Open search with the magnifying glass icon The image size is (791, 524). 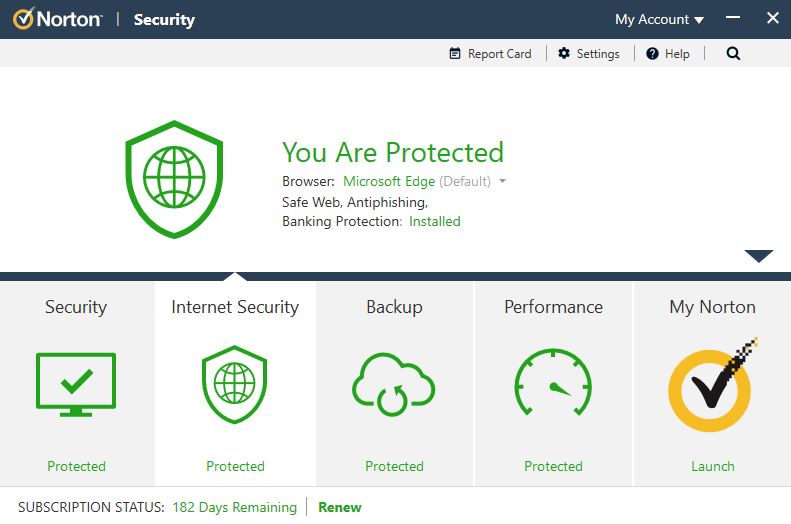tap(733, 53)
